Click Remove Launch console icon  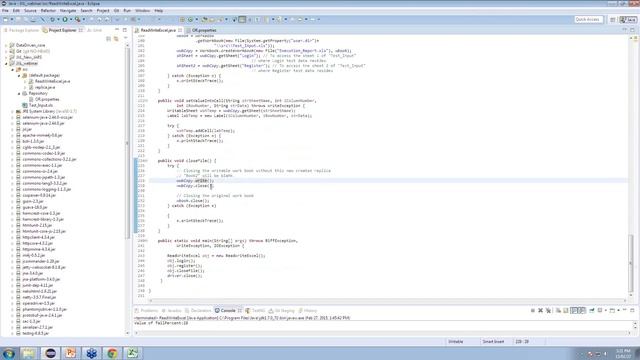click(540, 311)
